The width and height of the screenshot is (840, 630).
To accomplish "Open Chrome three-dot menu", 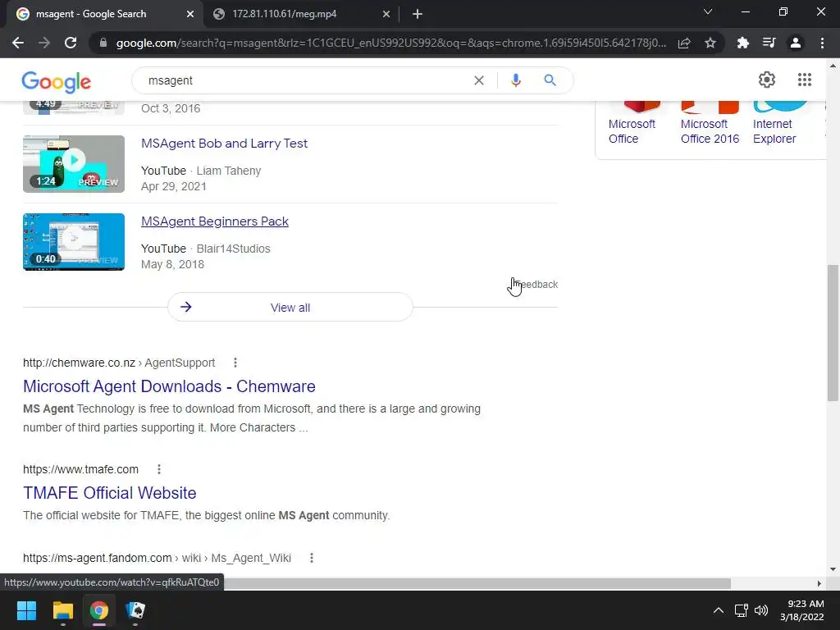I will [822, 43].
